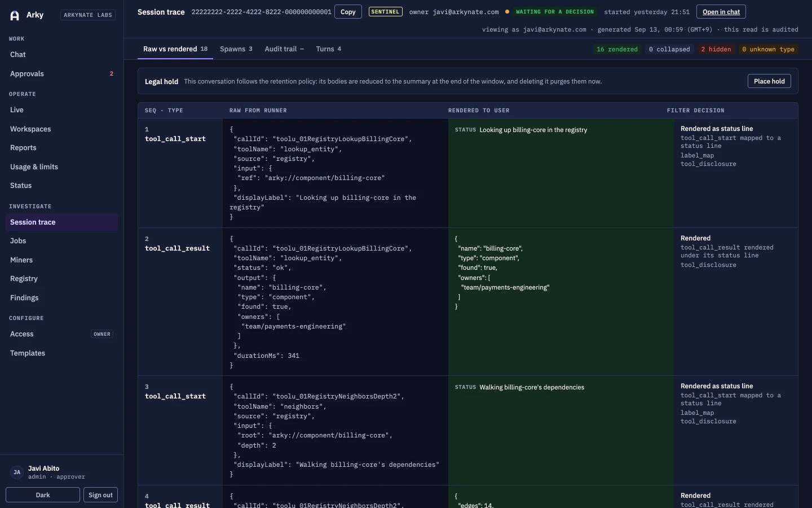
Task: Open the Audit trail tab
Action: pos(284,49)
